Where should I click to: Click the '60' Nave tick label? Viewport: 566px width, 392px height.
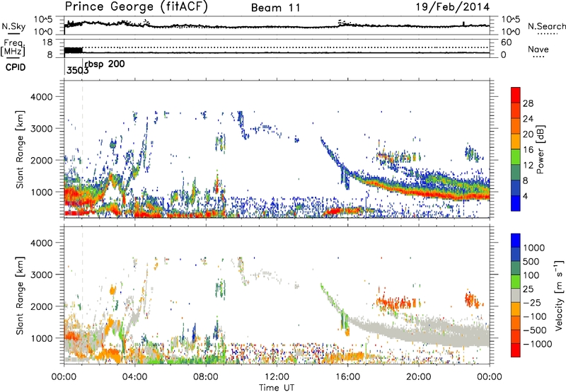(x=506, y=42)
